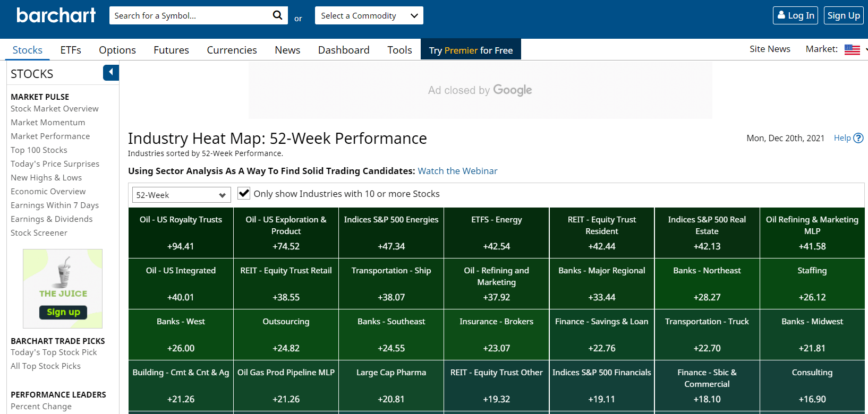
Task: Open Stock Screener in the sidebar
Action: click(x=39, y=232)
